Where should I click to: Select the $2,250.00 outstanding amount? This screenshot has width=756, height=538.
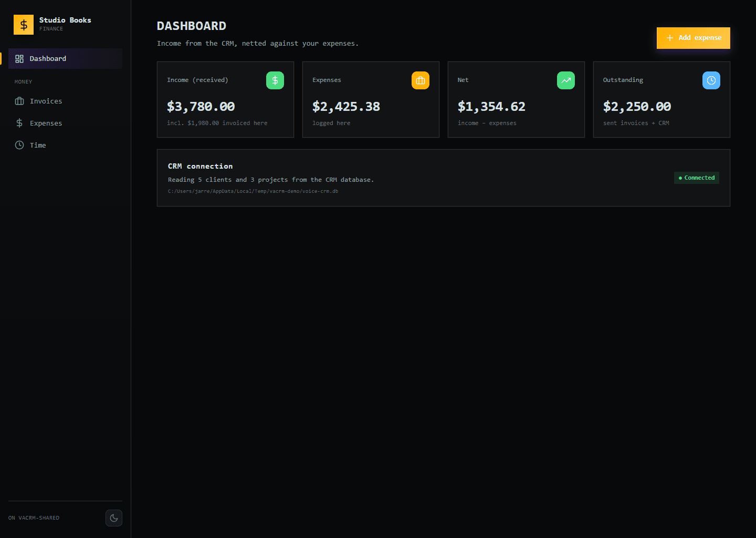point(637,107)
